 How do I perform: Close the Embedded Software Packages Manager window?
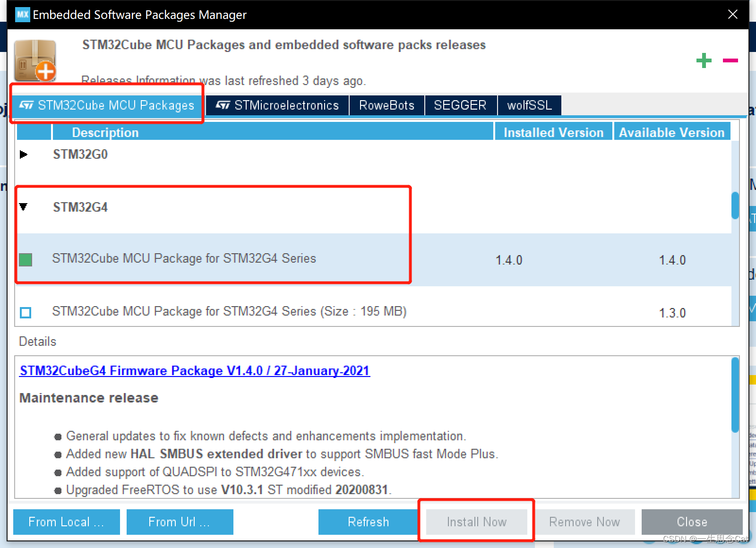(733, 15)
